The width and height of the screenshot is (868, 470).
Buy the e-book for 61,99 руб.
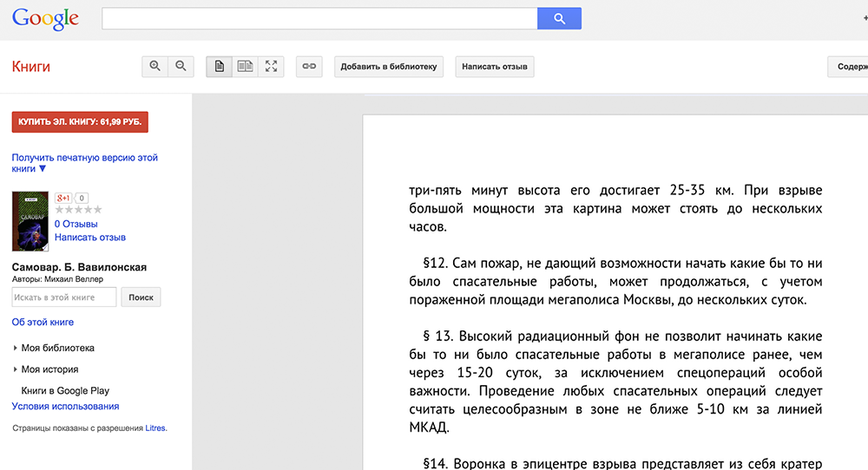coord(80,121)
